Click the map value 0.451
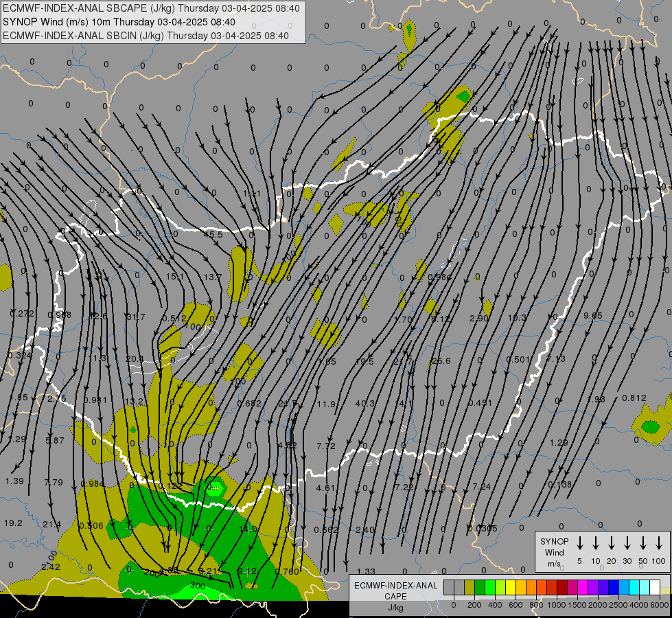Viewport: 672px width, 618px height. pyautogui.click(x=480, y=402)
